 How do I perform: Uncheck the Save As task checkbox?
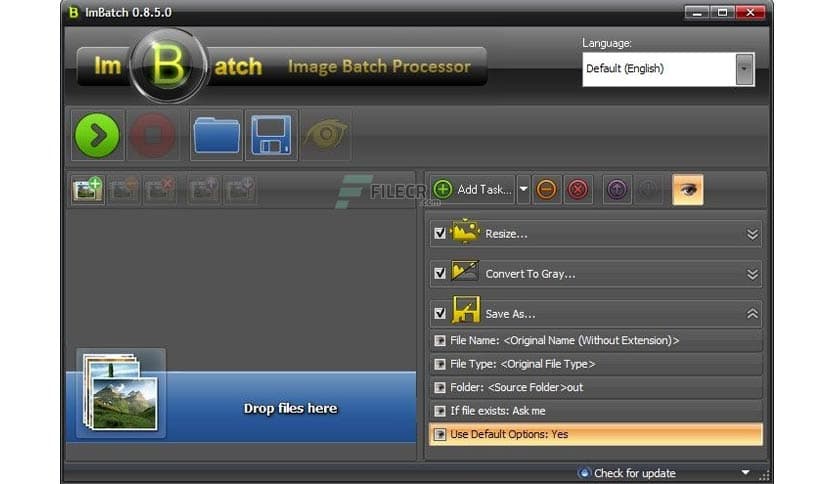440,313
